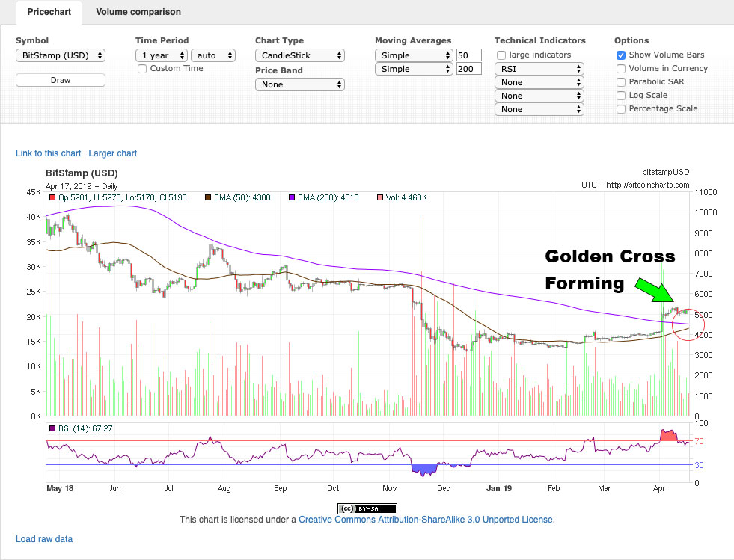Switch to the Volume comparison tab

(x=138, y=12)
